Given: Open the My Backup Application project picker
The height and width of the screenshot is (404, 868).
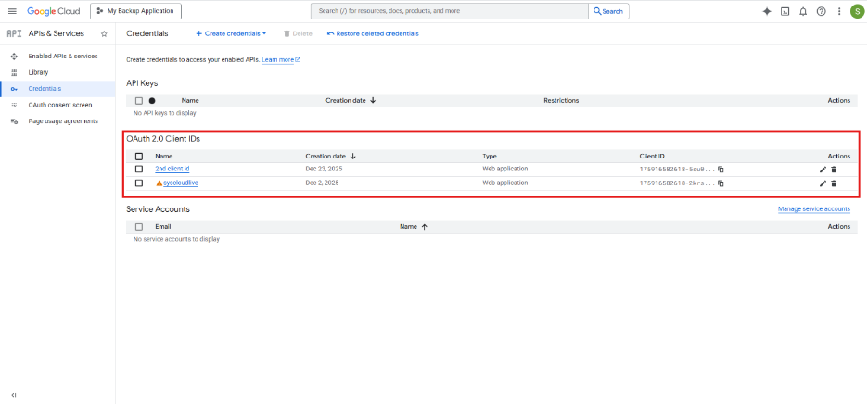Looking at the screenshot, I should [135, 11].
